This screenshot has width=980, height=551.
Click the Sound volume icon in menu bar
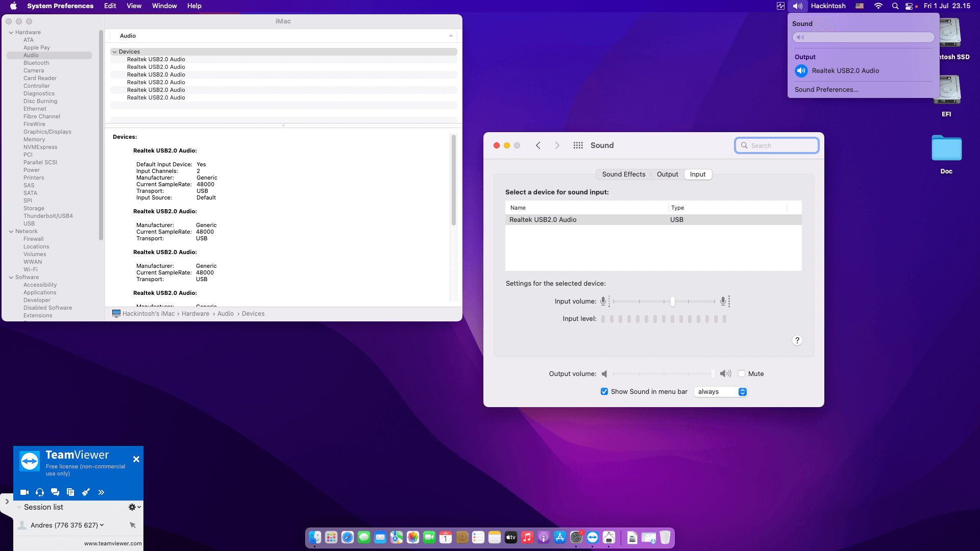coord(798,6)
